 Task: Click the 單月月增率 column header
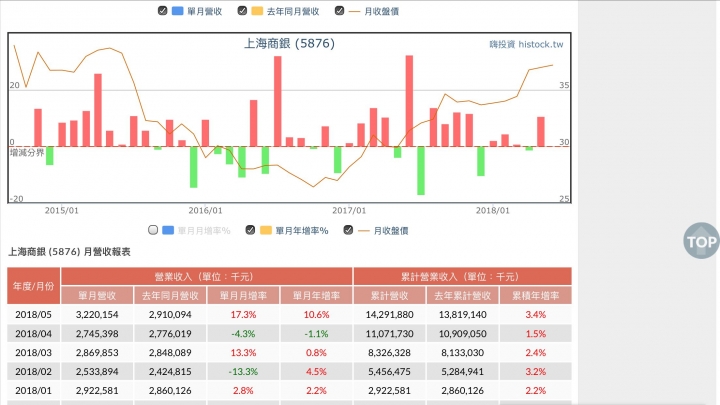click(x=243, y=296)
